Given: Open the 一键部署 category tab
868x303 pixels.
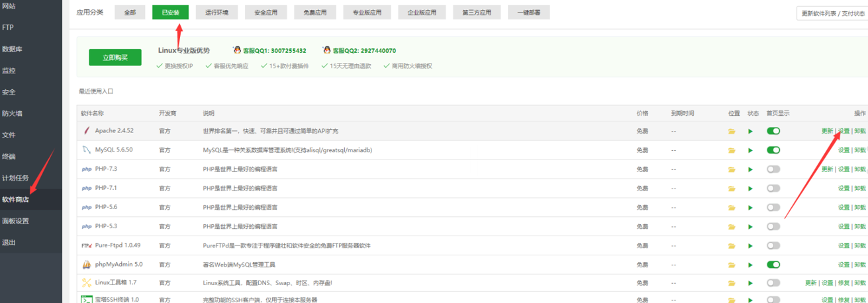Looking at the screenshot, I should 528,13.
